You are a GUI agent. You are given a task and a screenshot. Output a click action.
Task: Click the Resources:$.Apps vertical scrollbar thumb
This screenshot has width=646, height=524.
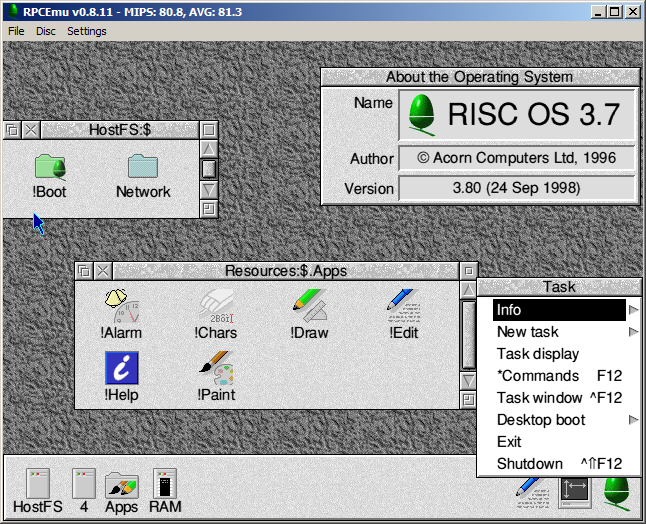(x=468, y=335)
